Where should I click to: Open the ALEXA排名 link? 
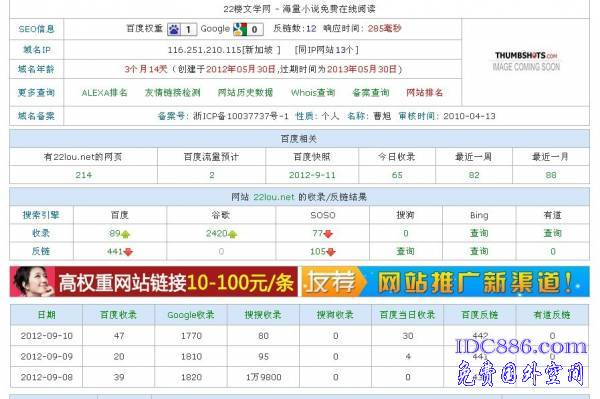(x=104, y=93)
